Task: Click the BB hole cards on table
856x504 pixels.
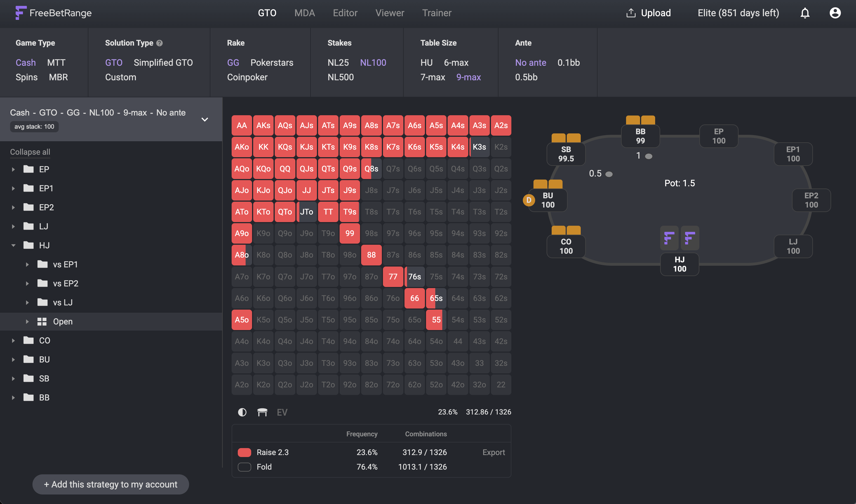Action: tap(640, 120)
